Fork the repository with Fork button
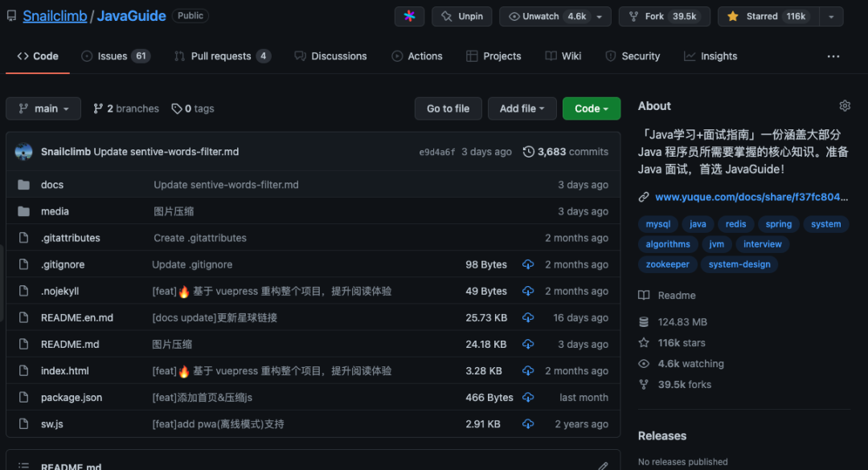 pyautogui.click(x=665, y=17)
